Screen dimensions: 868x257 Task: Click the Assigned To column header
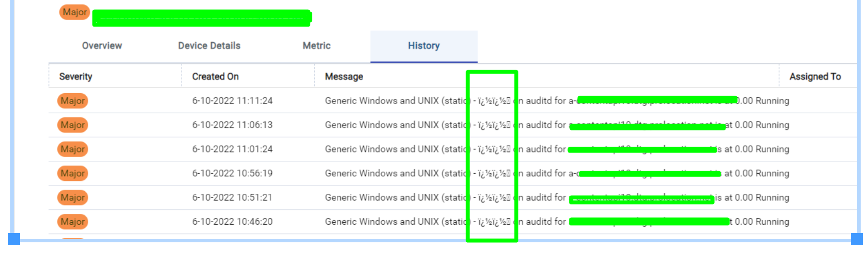815,77
